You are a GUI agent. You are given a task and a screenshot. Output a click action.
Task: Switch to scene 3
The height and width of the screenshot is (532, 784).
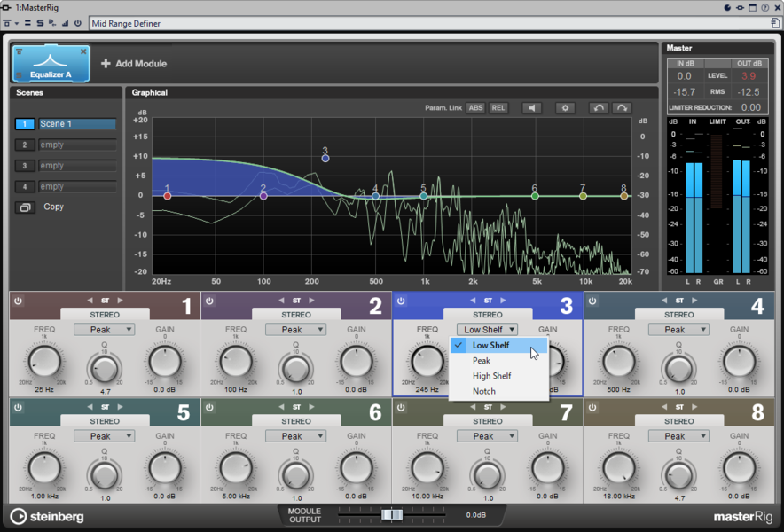pos(25,166)
